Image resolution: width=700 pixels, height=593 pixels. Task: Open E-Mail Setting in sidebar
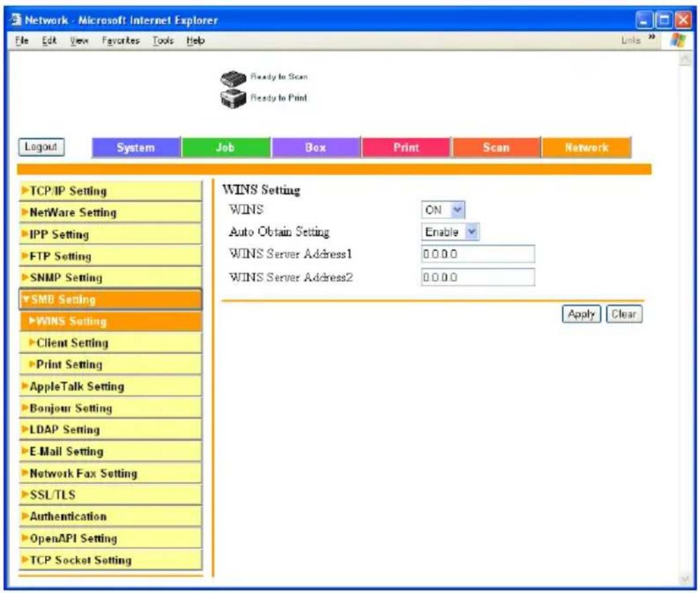click(110, 452)
